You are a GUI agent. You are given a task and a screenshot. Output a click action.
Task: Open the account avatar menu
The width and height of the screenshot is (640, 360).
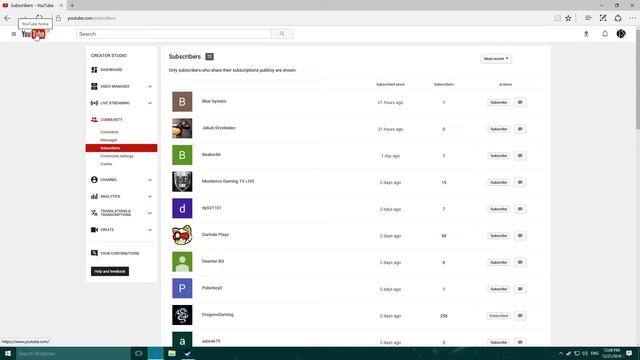coord(621,34)
